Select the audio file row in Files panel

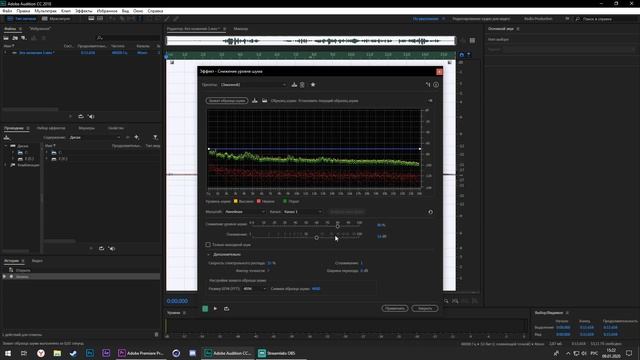[82, 53]
